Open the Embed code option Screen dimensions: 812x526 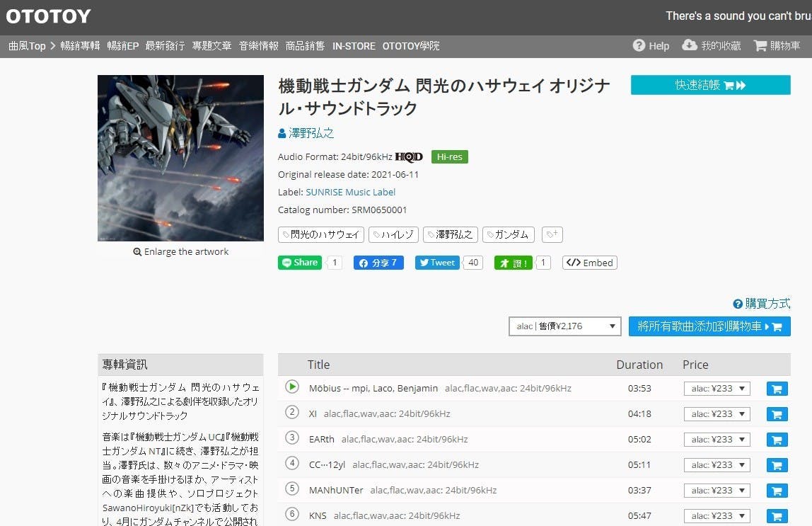click(590, 263)
